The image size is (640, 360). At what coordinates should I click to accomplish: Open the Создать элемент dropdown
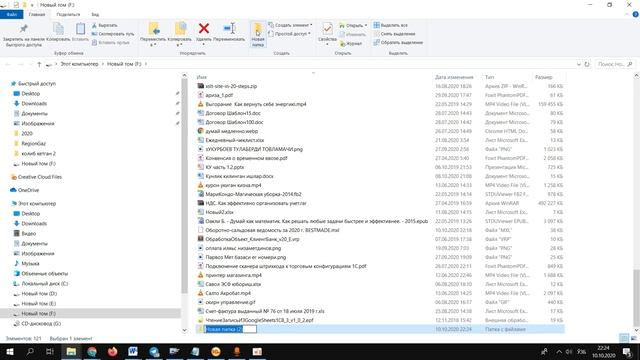click(x=291, y=25)
